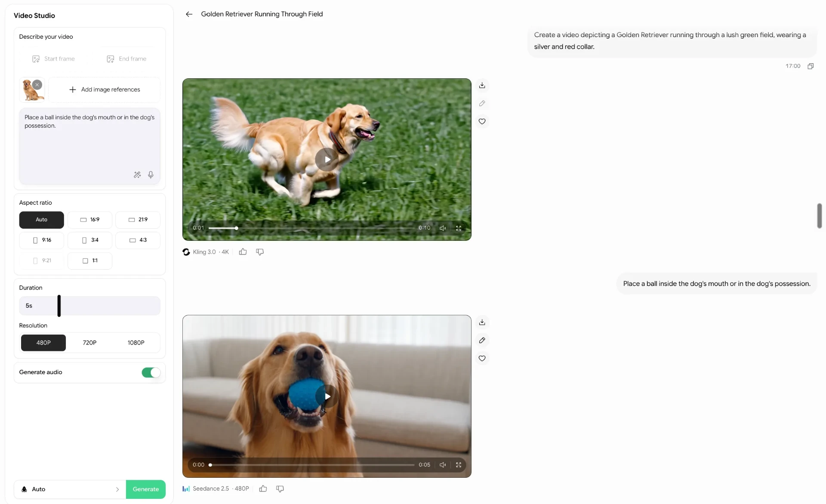
Task: Seek the ball video progress bar
Action: [x=311, y=465]
